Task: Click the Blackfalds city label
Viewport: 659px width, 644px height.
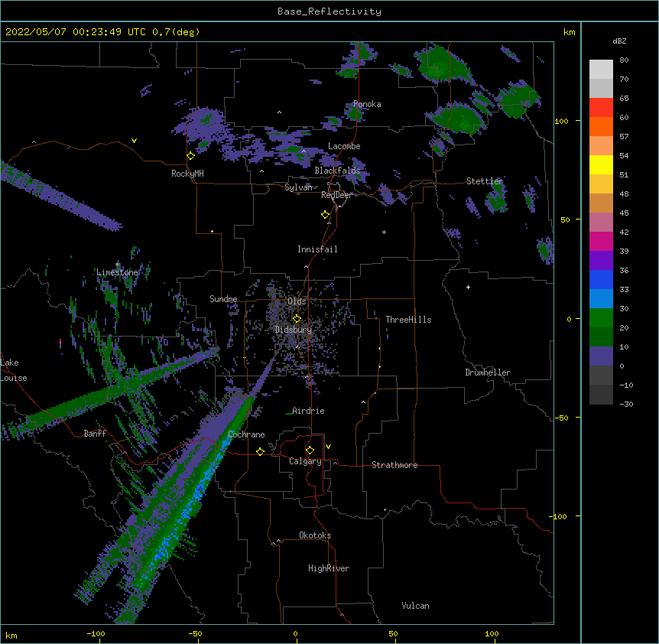Action: pyautogui.click(x=337, y=171)
